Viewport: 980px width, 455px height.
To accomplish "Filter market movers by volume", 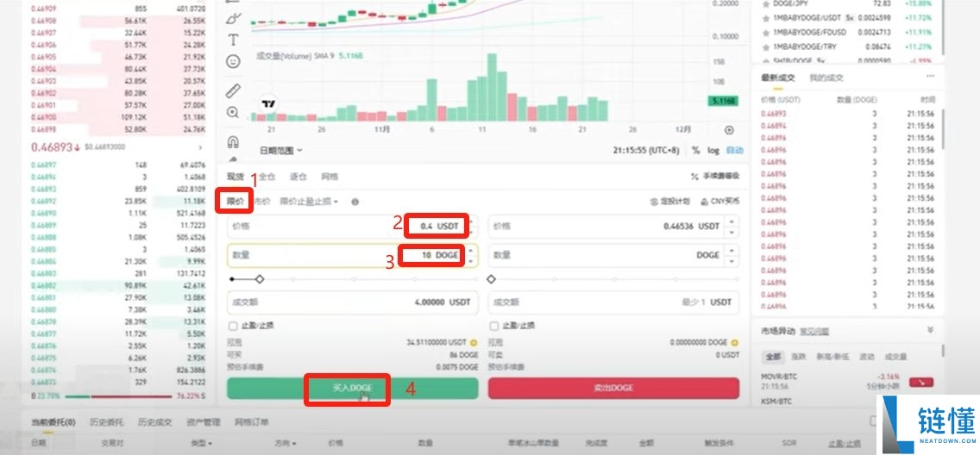I will (x=895, y=357).
